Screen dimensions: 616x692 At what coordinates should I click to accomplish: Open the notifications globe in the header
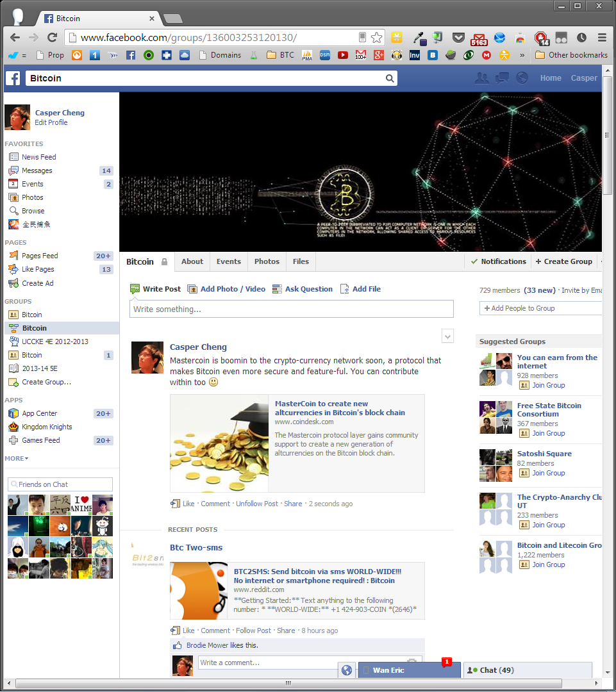[522, 78]
